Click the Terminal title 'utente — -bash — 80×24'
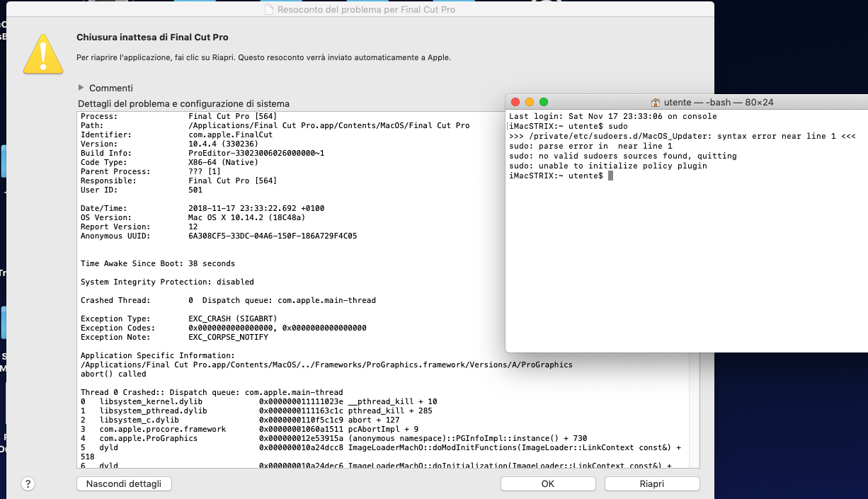Screen dimensions: 868x499 click(719, 102)
